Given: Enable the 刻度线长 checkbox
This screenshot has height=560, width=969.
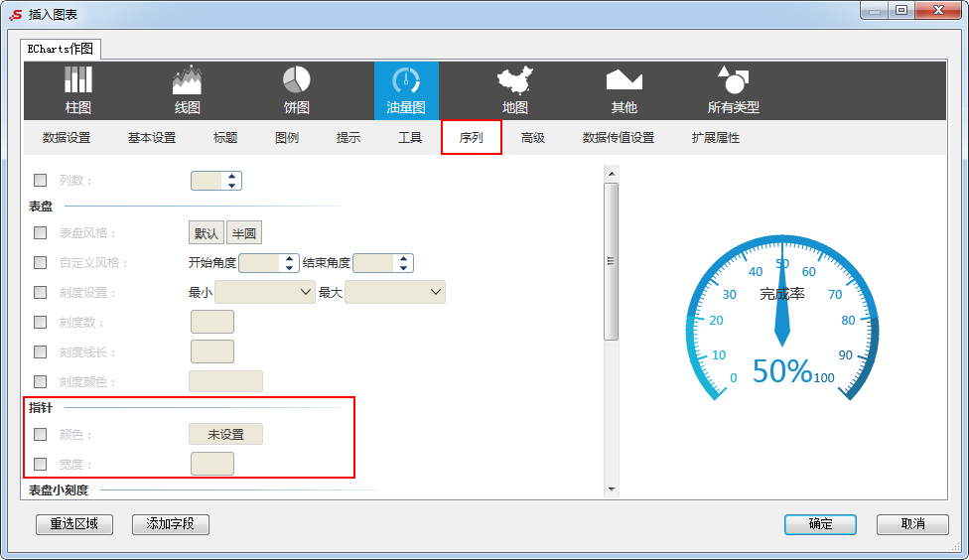Looking at the screenshot, I should [40, 351].
